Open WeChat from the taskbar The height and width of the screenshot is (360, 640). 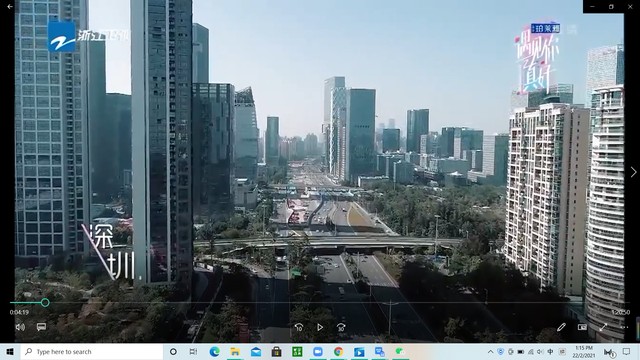pyautogui.click(x=400, y=352)
